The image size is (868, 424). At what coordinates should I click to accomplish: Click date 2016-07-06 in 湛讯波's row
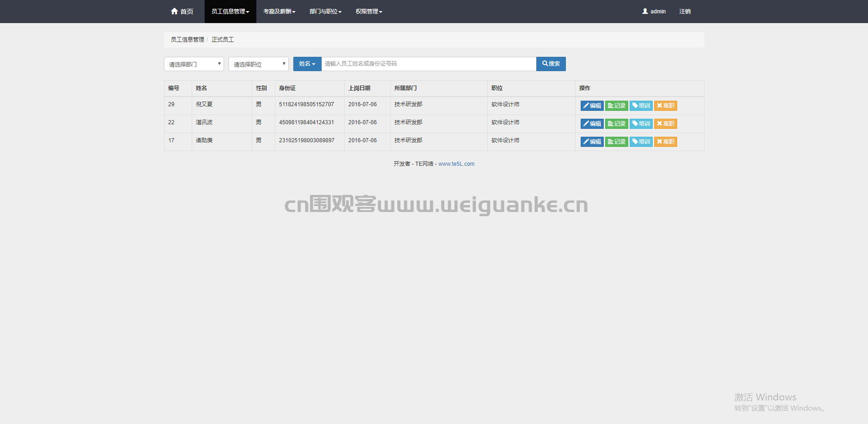[363, 122]
